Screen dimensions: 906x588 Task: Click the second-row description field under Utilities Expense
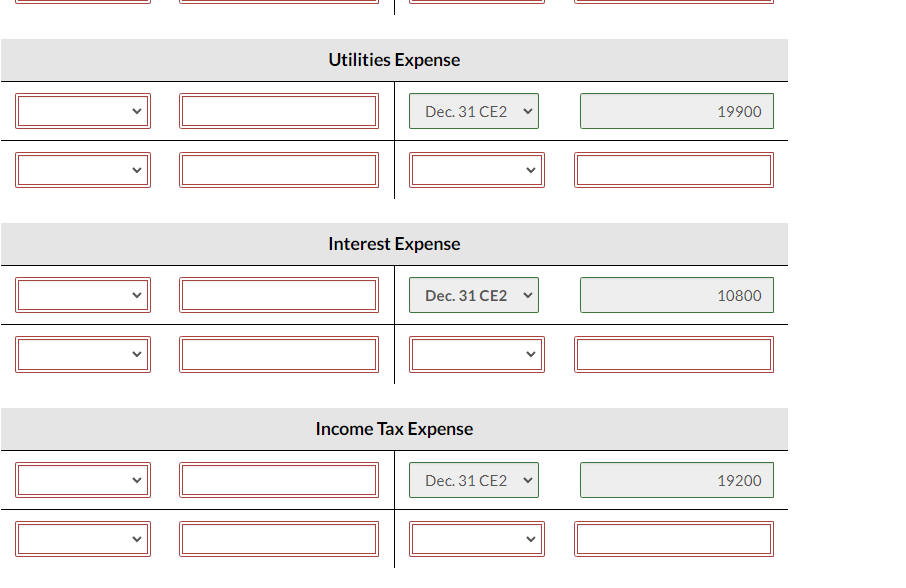279,170
